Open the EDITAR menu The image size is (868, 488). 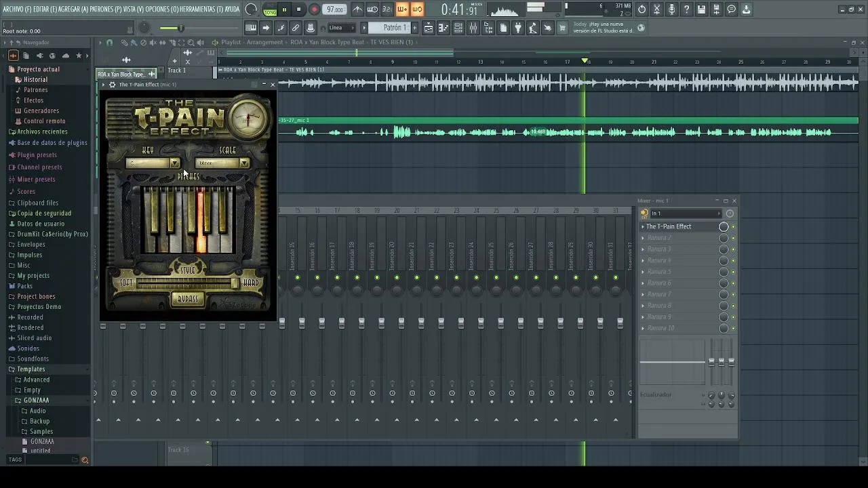[44, 9]
